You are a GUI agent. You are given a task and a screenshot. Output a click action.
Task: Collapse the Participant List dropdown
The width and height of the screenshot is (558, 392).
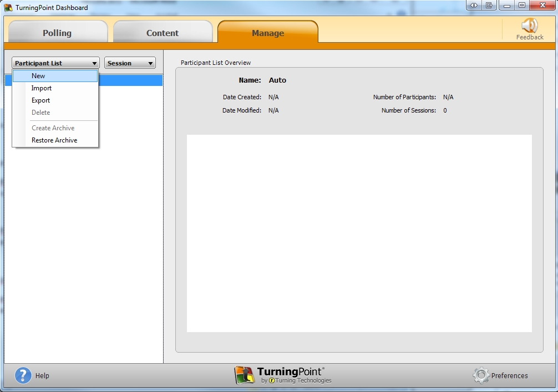55,63
